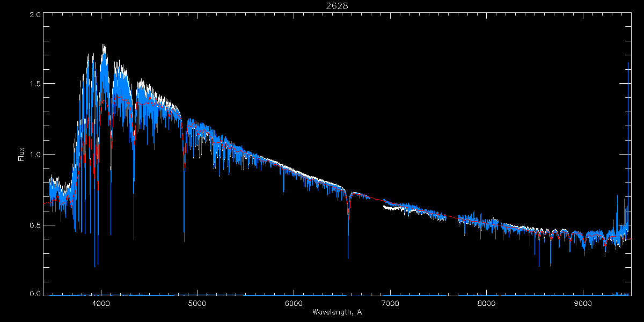Screen dimensions: 644x322
Task: Click the 1.5 flux tick label
Action: coord(35,84)
